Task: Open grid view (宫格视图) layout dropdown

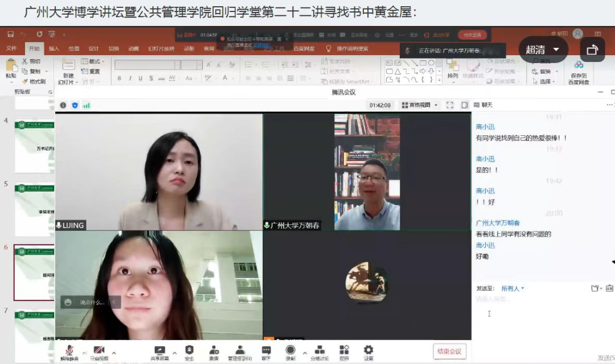Action: [x=420, y=105]
